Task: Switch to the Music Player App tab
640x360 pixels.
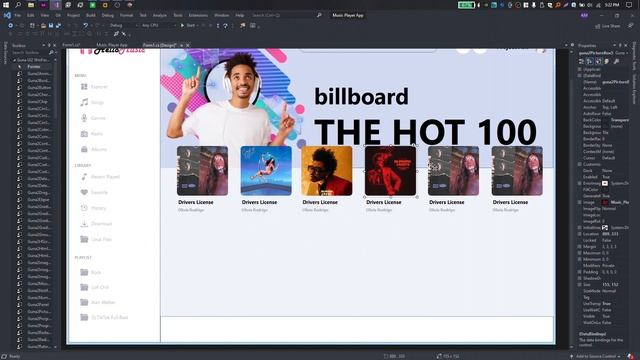Action: [112, 45]
